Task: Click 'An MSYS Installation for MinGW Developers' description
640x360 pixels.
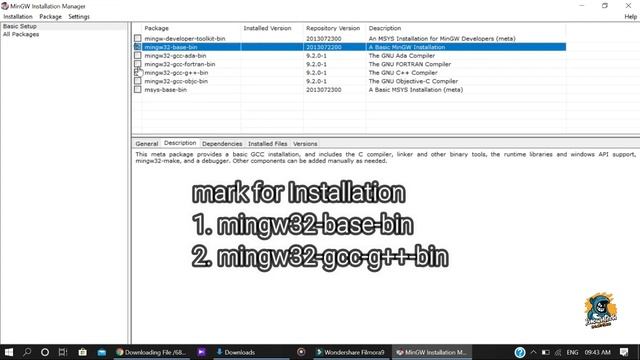Action: click(442, 38)
